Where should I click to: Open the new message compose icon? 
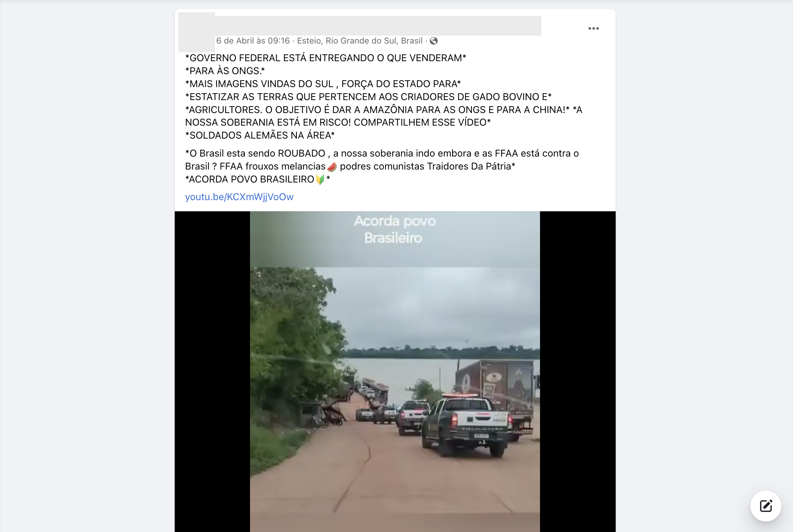pyautogui.click(x=766, y=506)
